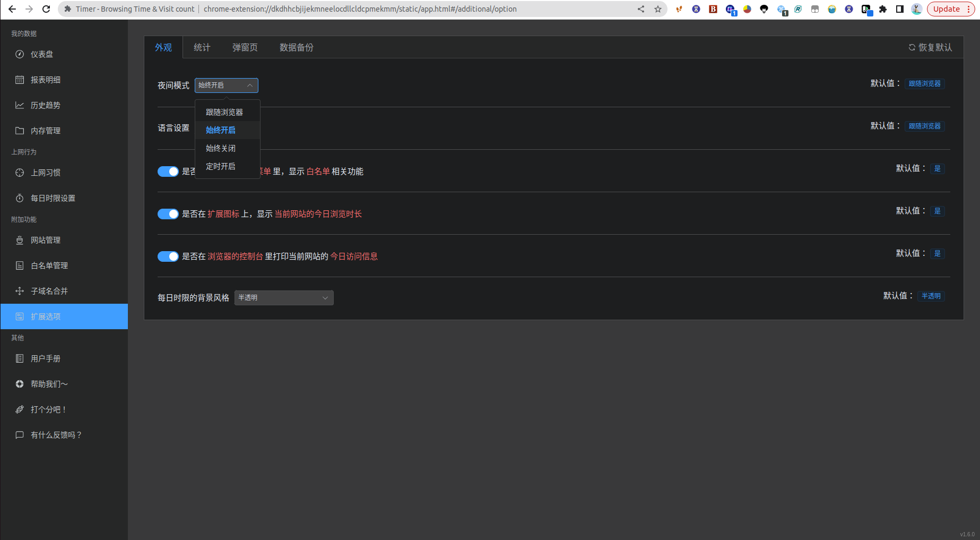
Task: Open the 仪表盘 dashboard icon in sidebar
Action: click(x=20, y=54)
